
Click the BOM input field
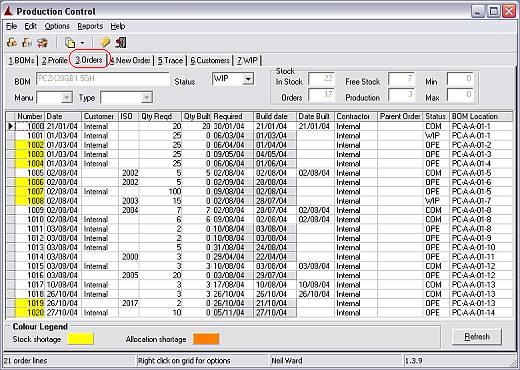pos(103,79)
